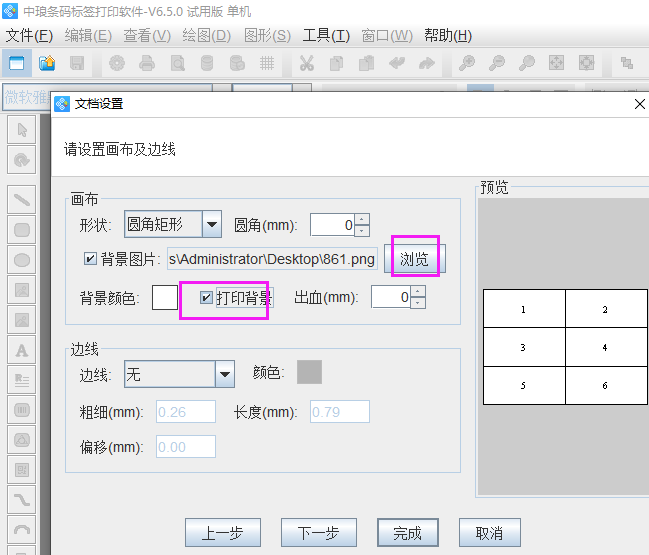
Task: Click the background image path field
Action: pos(272,259)
